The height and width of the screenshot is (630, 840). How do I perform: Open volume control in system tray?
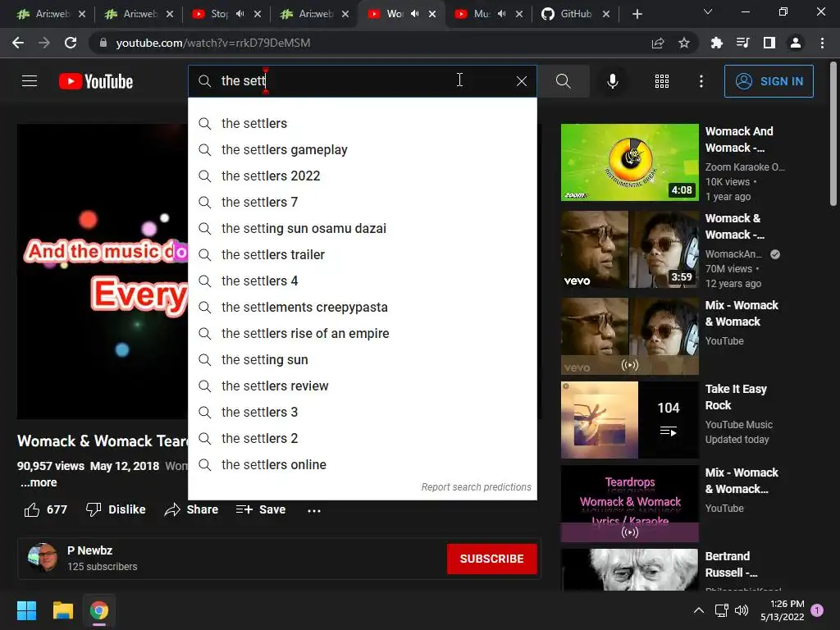click(x=742, y=610)
